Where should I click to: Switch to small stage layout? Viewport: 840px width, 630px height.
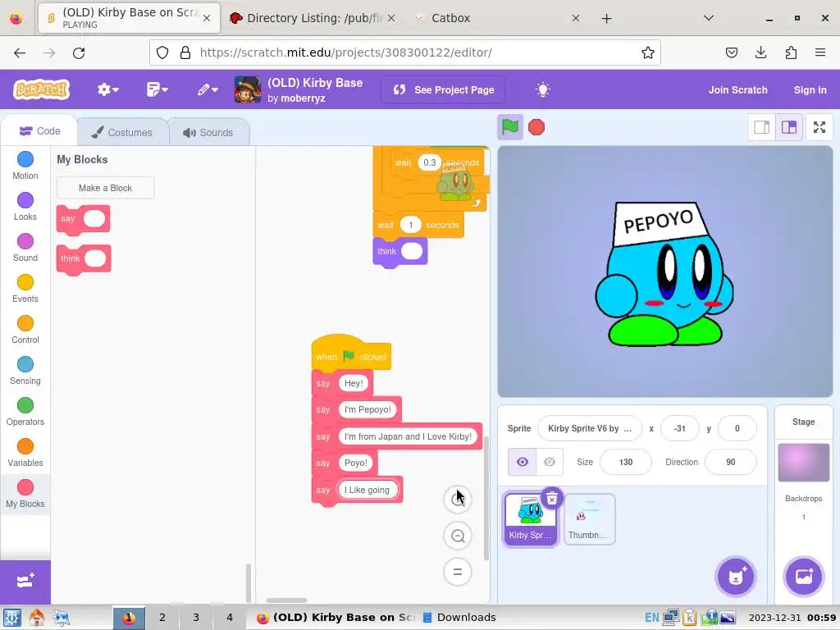(x=762, y=127)
